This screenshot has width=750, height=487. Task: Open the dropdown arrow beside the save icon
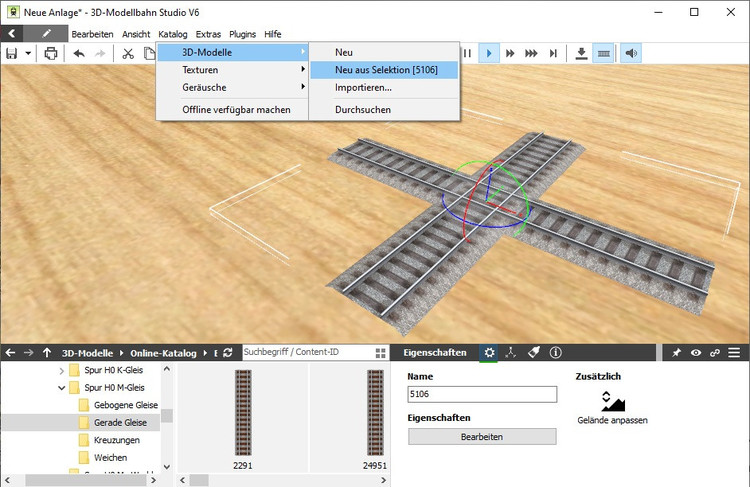click(x=28, y=53)
